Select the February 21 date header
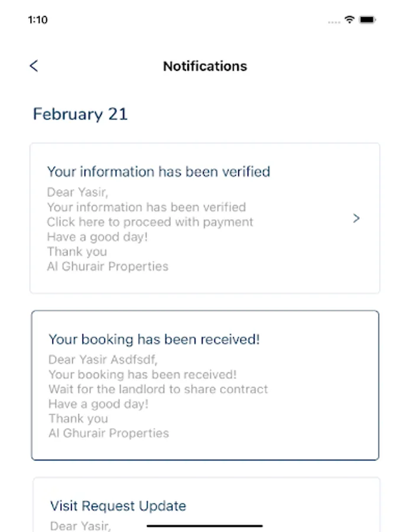The image size is (407, 532). (x=80, y=114)
